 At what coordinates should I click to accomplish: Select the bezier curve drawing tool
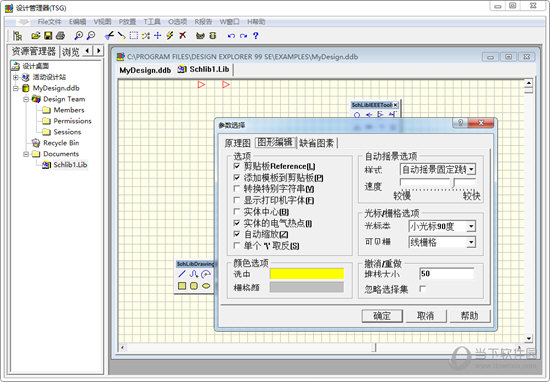(194, 274)
